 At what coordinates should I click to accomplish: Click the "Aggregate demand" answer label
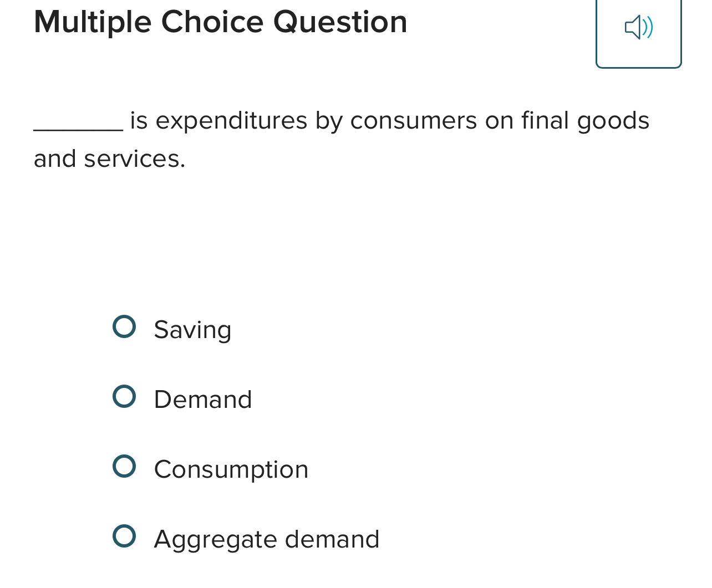tap(266, 539)
